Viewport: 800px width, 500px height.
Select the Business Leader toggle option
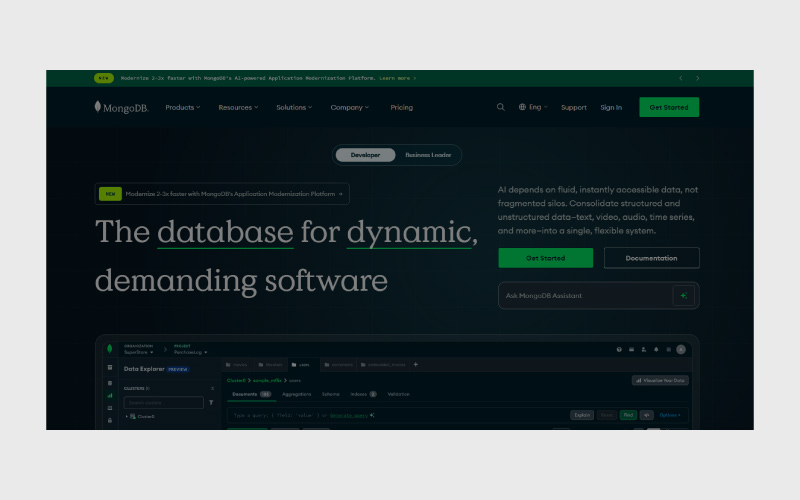pos(428,155)
